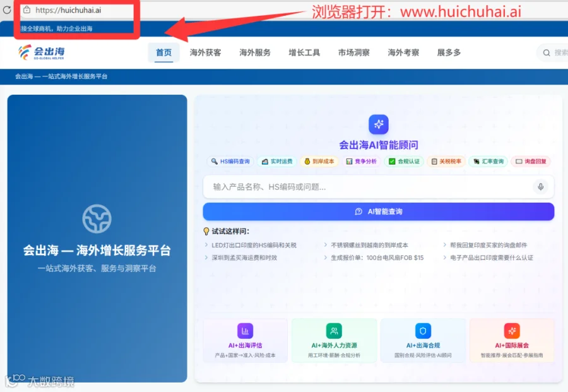Open the 展多多 menu item
This screenshot has width=568, height=392.
pos(449,52)
